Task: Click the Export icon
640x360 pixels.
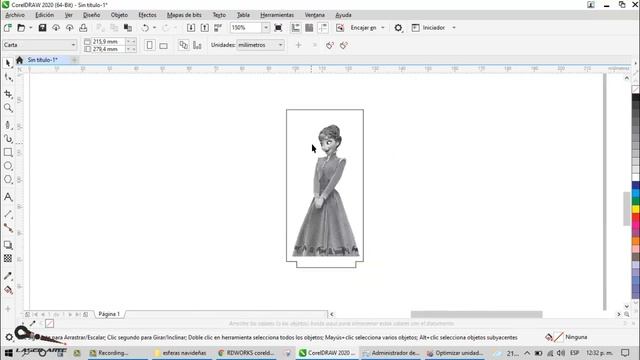Action: point(204,28)
